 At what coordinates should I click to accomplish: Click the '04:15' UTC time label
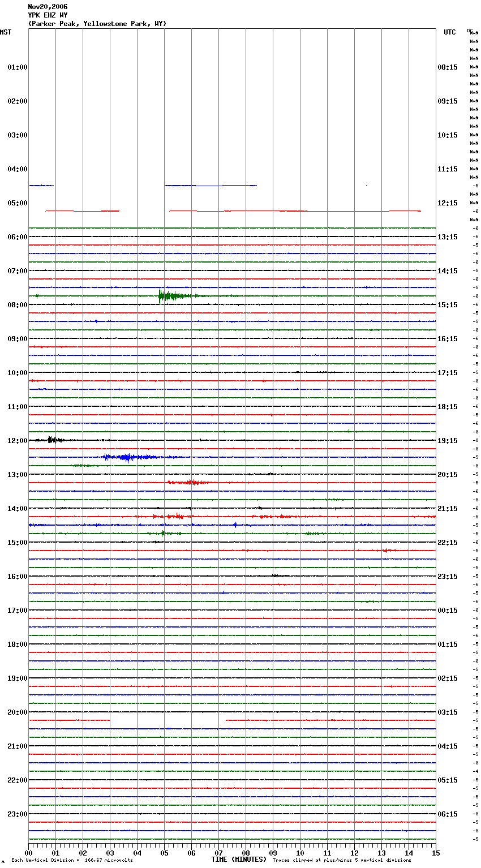click(448, 746)
